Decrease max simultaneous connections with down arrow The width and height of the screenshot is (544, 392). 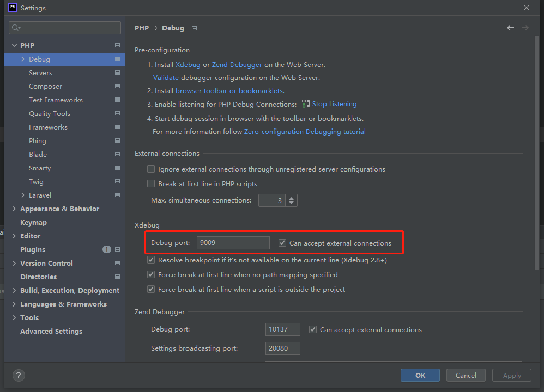coord(292,203)
